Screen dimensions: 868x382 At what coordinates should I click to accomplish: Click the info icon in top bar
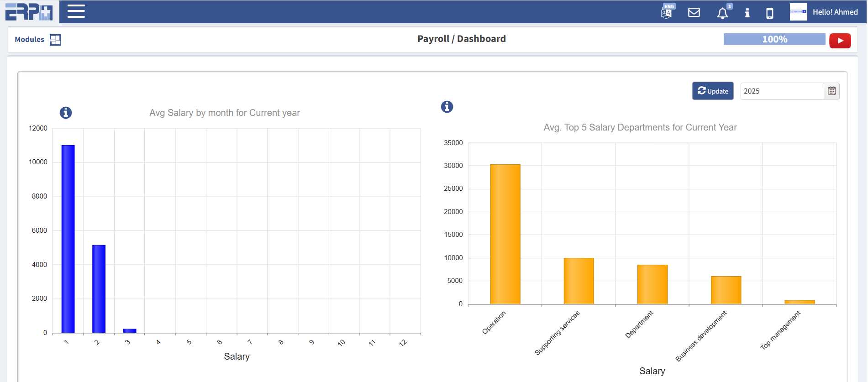click(747, 13)
